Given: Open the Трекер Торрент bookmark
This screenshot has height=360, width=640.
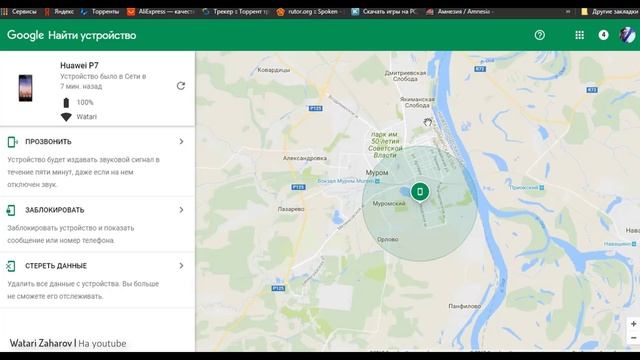Looking at the screenshot, I should pos(236,11).
